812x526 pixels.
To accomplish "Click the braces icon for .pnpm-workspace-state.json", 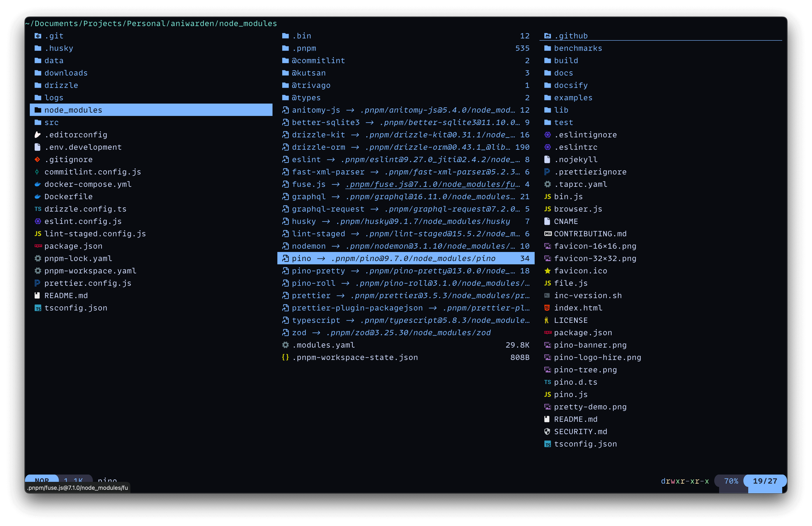I will click(x=286, y=357).
